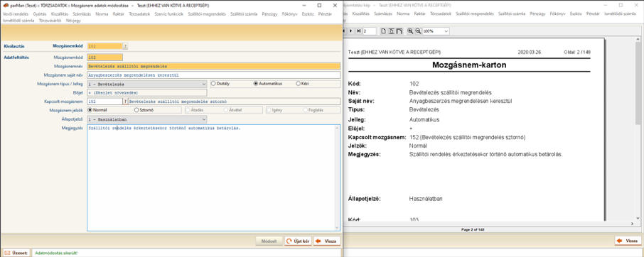Click the page number field in preview toolbar
The image size is (644, 257).
370,31
